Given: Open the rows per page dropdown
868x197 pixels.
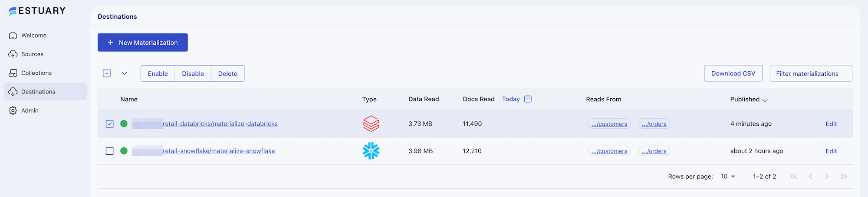Looking at the screenshot, I should coord(728,176).
